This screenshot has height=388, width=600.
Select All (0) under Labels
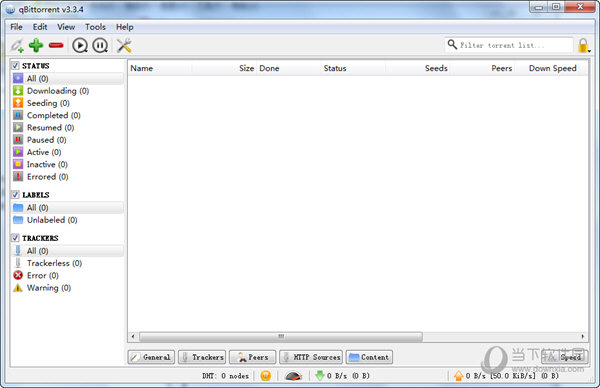click(x=68, y=207)
